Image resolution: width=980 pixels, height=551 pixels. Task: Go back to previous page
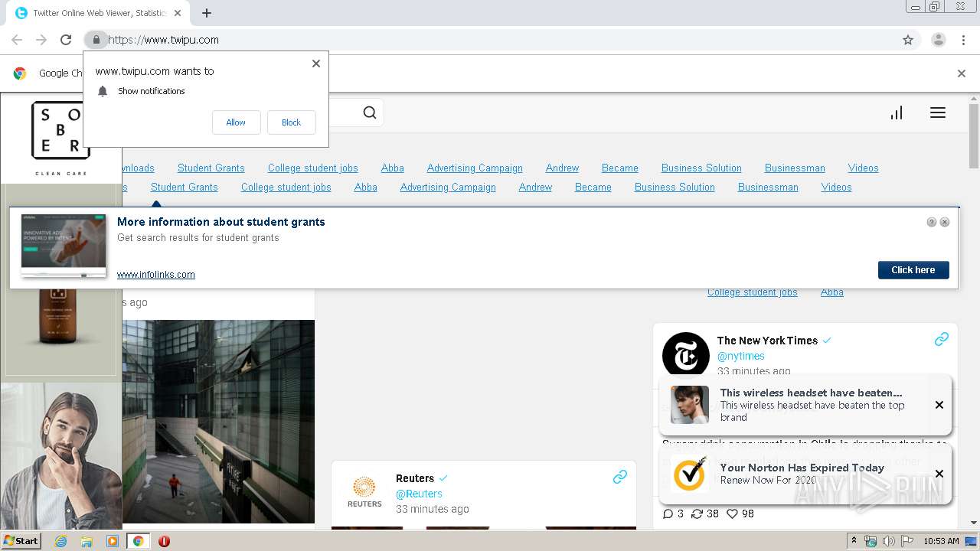click(x=17, y=40)
